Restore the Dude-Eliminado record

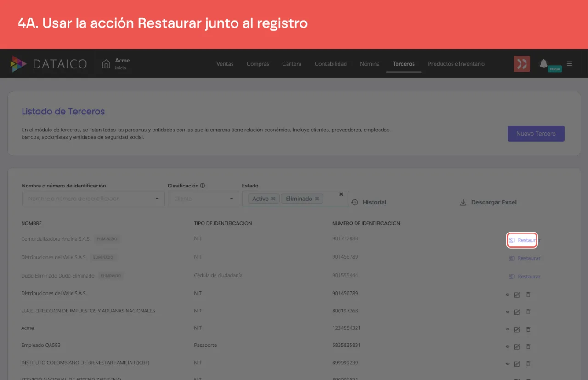pos(525,277)
